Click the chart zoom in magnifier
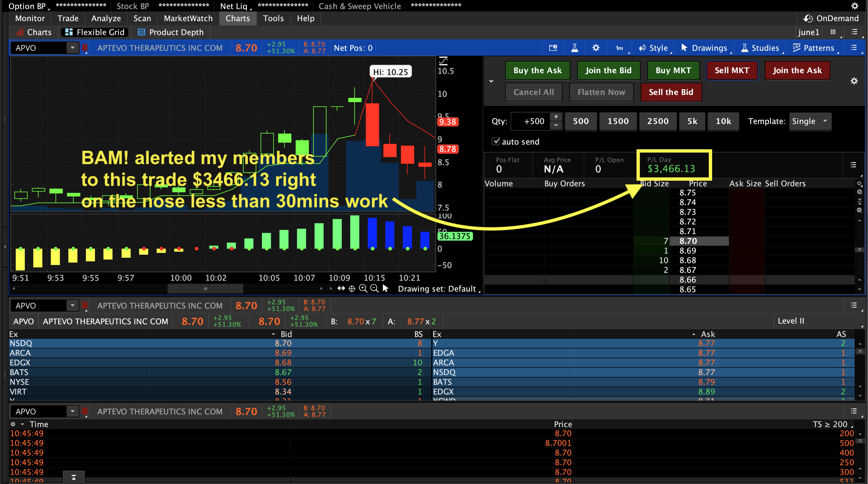Image resolution: width=868 pixels, height=484 pixels. coord(363,289)
